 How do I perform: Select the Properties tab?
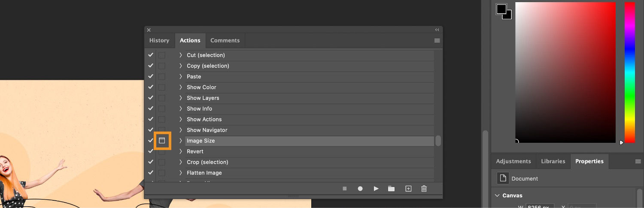point(589,161)
